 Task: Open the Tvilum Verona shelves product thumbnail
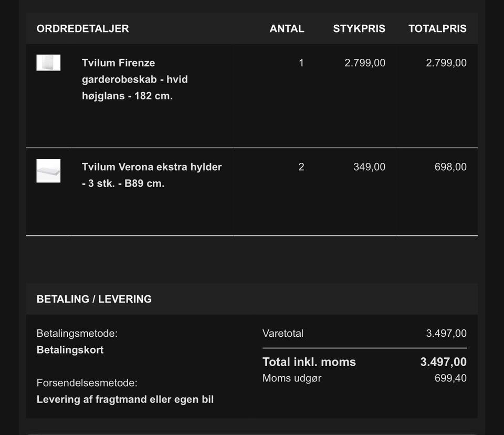click(x=48, y=171)
